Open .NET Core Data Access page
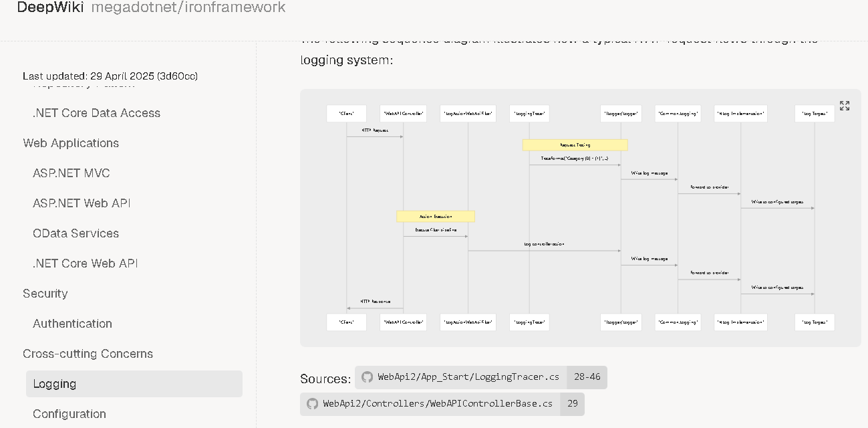Screen dimensions: 868x428 coord(96,113)
